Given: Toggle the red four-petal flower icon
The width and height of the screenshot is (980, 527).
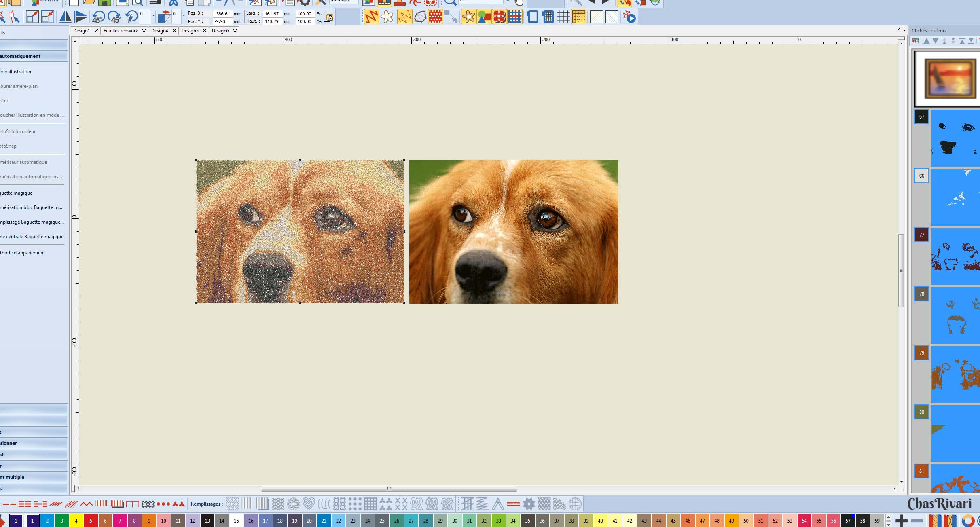Looking at the screenshot, I should 500,17.
